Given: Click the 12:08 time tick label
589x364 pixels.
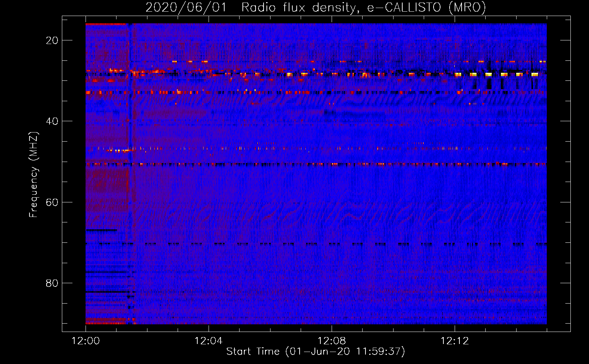Looking at the screenshot, I should tap(332, 341).
